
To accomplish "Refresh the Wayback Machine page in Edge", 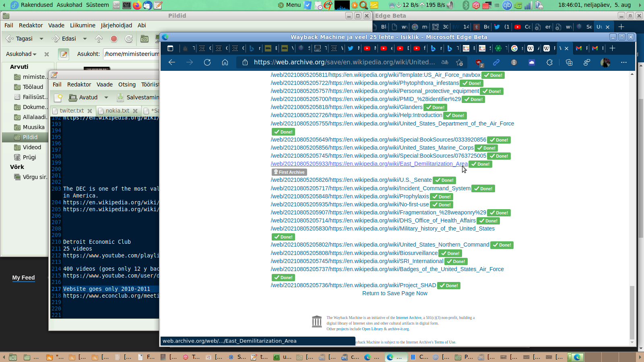I will pyautogui.click(x=207, y=62).
